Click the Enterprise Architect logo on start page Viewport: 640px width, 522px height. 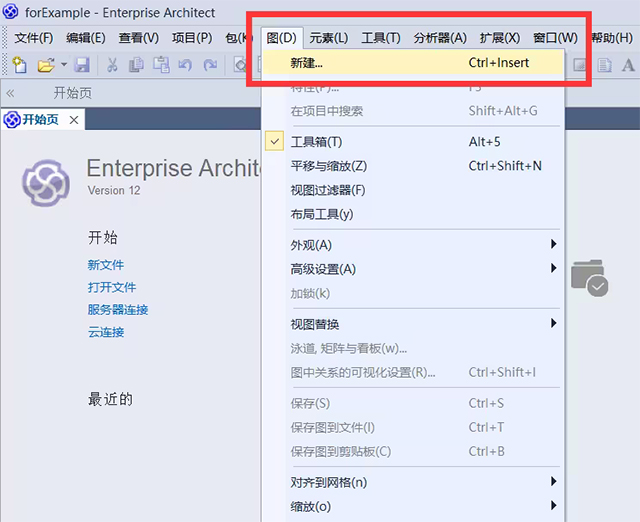(x=46, y=182)
